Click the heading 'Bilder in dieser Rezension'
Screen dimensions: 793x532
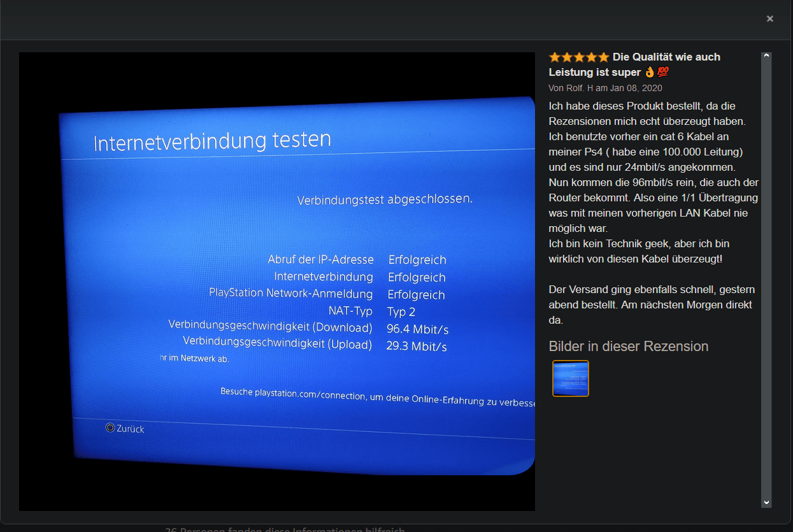pos(629,347)
